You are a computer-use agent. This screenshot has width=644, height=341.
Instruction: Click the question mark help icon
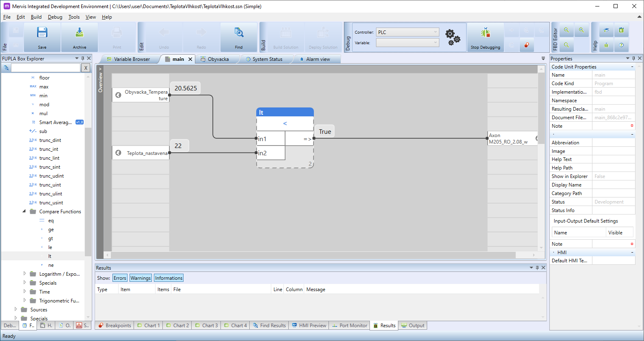coord(621,45)
